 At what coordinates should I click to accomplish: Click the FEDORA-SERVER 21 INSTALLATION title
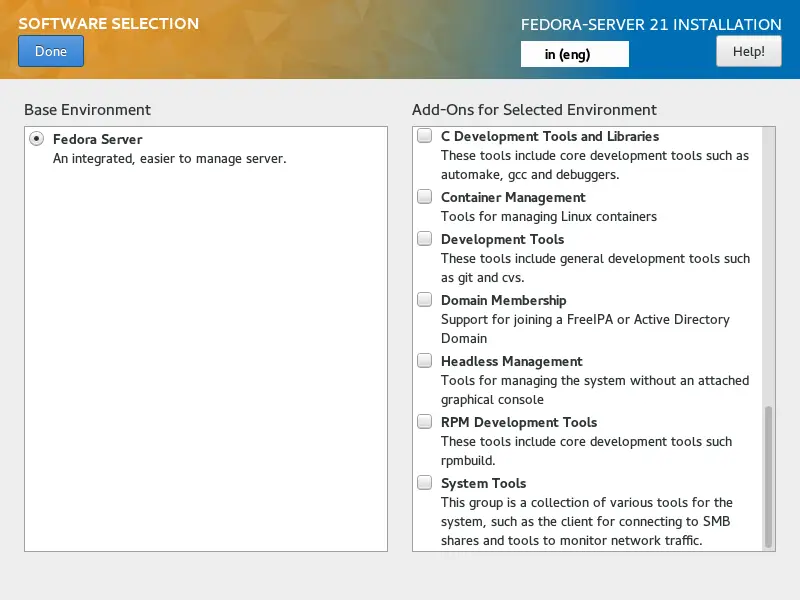[x=651, y=25]
